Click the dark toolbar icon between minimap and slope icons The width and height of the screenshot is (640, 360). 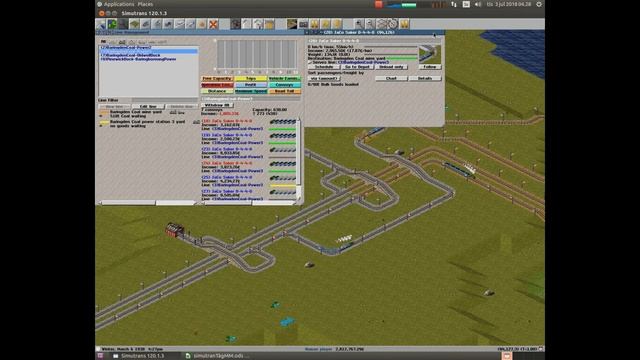pyautogui.click(x=123, y=24)
